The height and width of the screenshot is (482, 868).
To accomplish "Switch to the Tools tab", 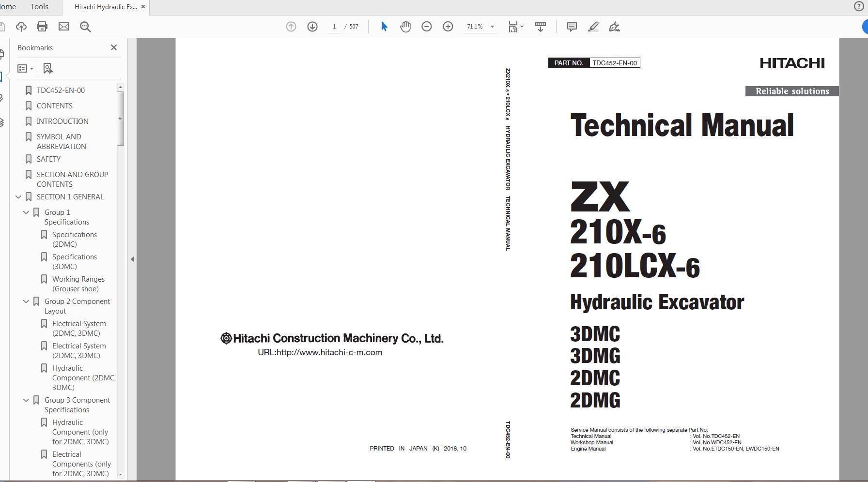I will pyautogui.click(x=39, y=7).
